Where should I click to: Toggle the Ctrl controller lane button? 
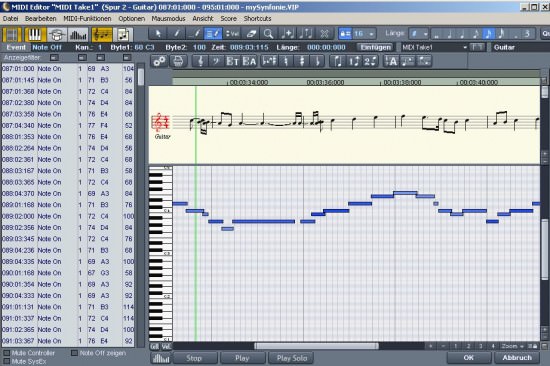(154, 346)
